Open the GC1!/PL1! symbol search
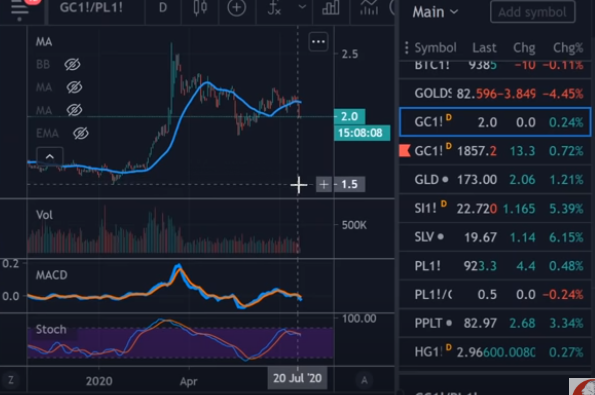 (x=91, y=7)
